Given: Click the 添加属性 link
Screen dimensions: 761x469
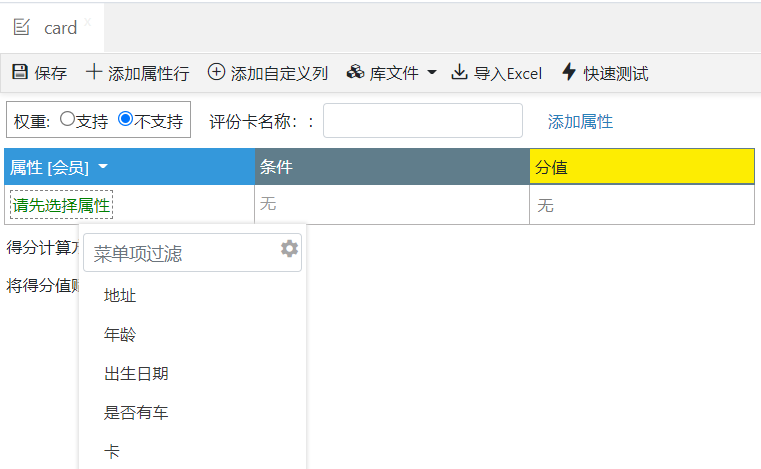Looking at the screenshot, I should coord(580,122).
